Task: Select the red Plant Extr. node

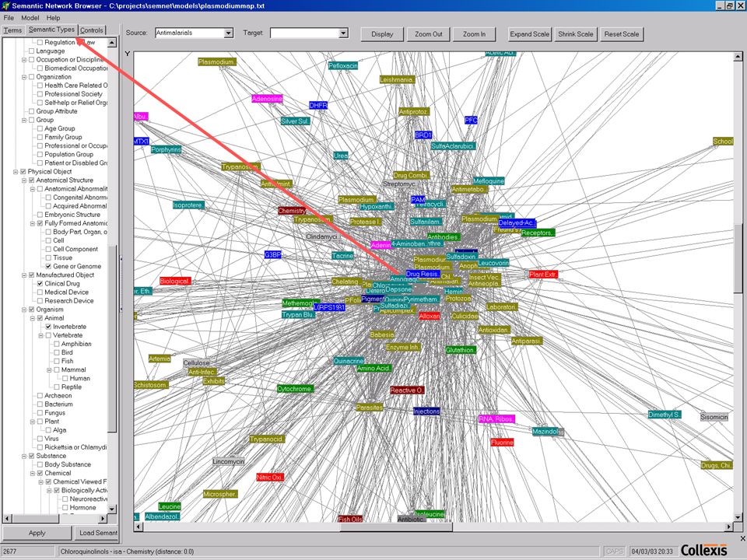Action: (543, 275)
